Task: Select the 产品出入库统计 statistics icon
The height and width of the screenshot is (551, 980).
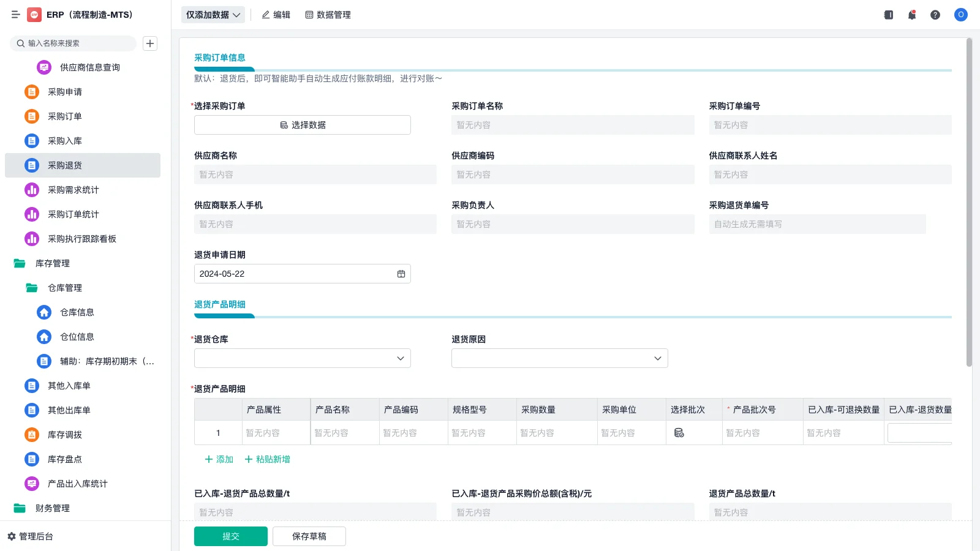Action: (32, 484)
